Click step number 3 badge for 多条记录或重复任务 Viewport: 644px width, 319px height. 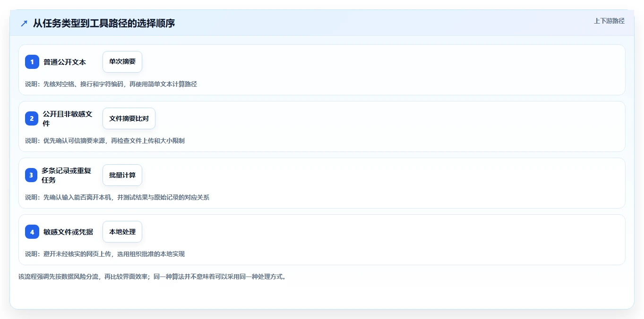pyautogui.click(x=32, y=175)
